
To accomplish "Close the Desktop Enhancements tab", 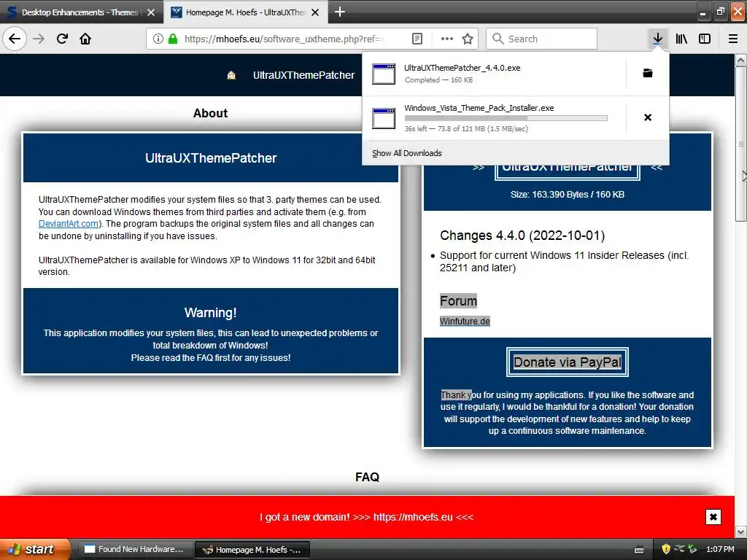I will [151, 12].
